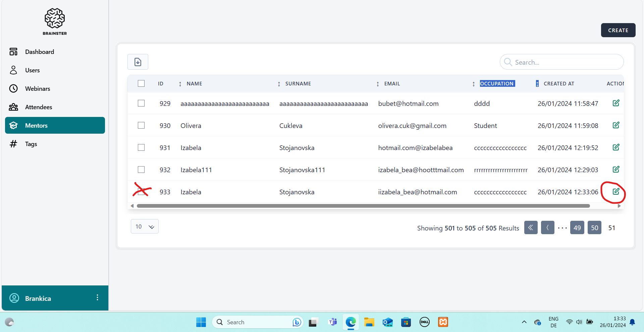644x332 pixels.
Task: Navigate to Webinars section
Action: tap(38, 89)
